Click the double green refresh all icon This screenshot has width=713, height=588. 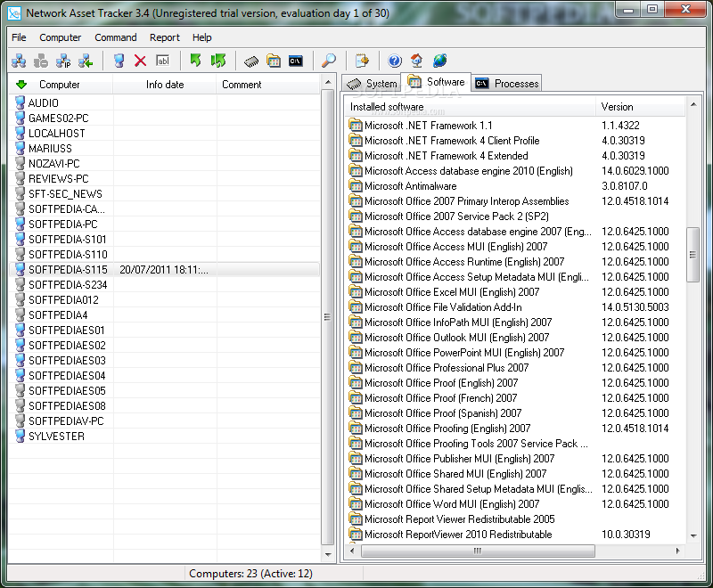[218, 61]
